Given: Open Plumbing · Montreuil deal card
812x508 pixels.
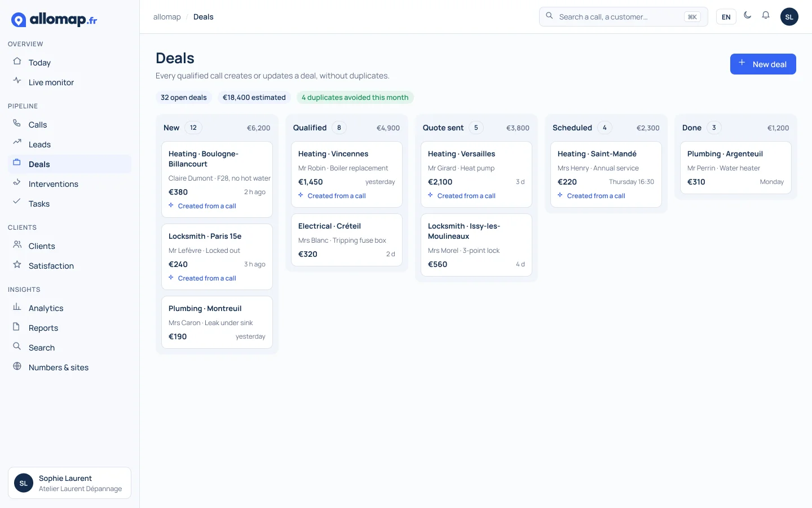Looking at the screenshot, I should [x=217, y=322].
